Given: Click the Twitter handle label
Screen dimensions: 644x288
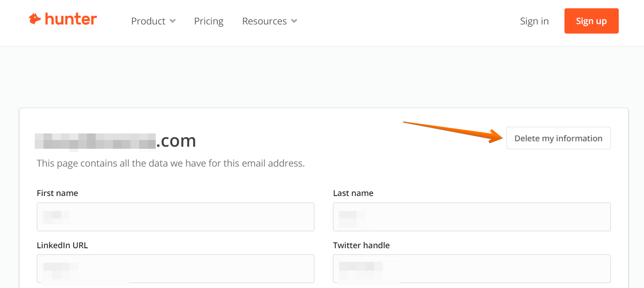Looking at the screenshot, I should (362, 245).
